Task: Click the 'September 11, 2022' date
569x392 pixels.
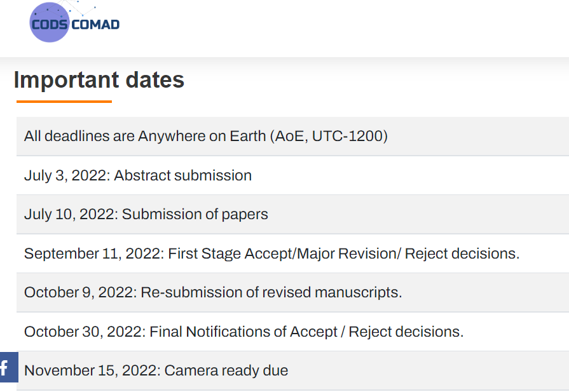Action: 94,253
